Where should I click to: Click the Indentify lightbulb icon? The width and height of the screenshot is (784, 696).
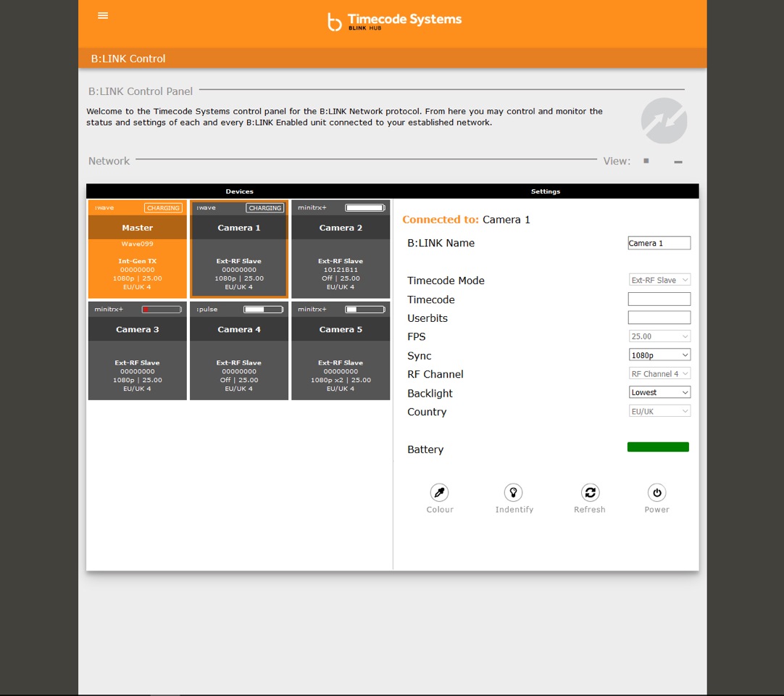514,493
